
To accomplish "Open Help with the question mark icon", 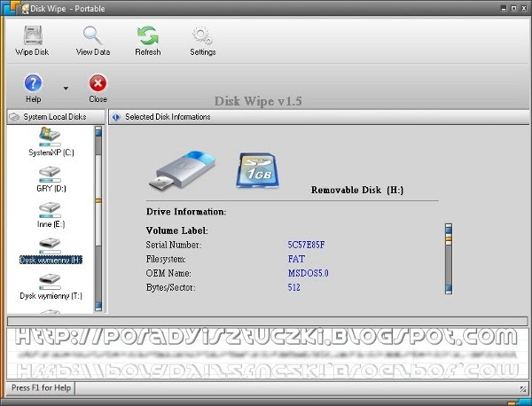I will coord(34,88).
